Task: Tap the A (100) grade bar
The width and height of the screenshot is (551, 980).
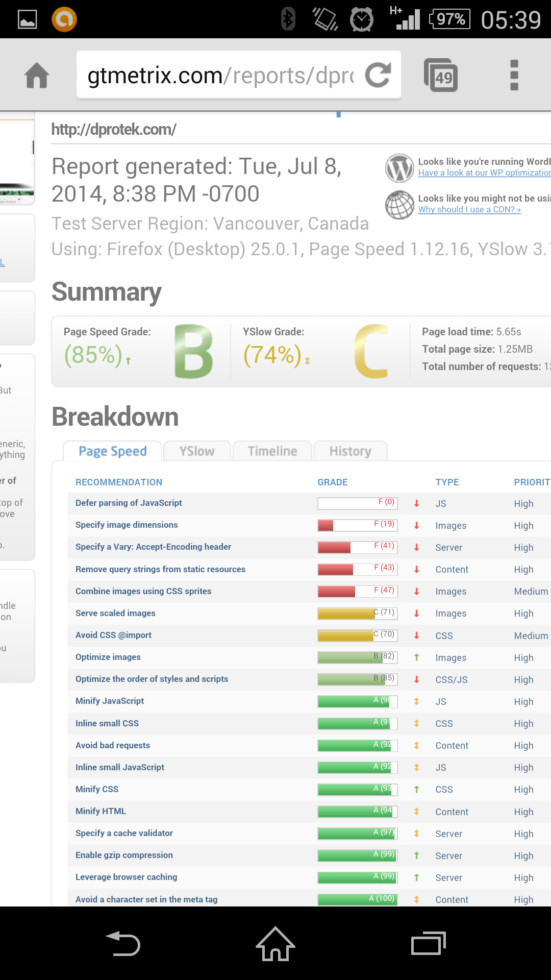Action: click(x=358, y=899)
